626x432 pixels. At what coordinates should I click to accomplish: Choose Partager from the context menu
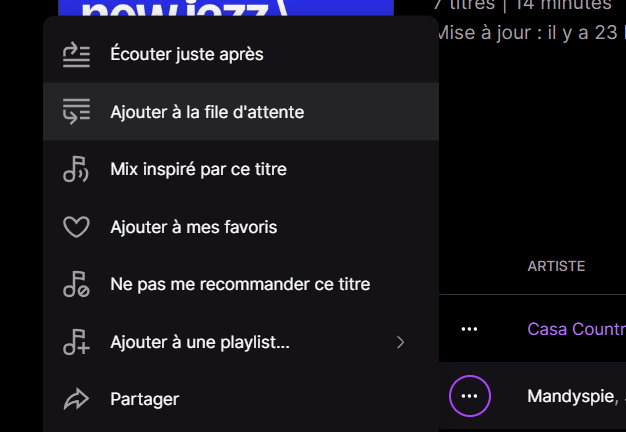point(144,399)
